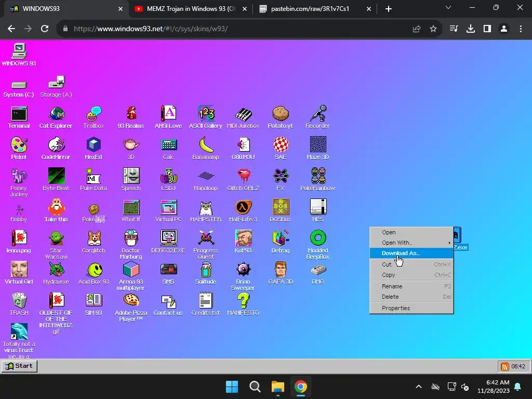Image resolution: width=532 pixels, height=399 pixels.
Task: Choose Open in the context menu
Action: pos(411,232)
